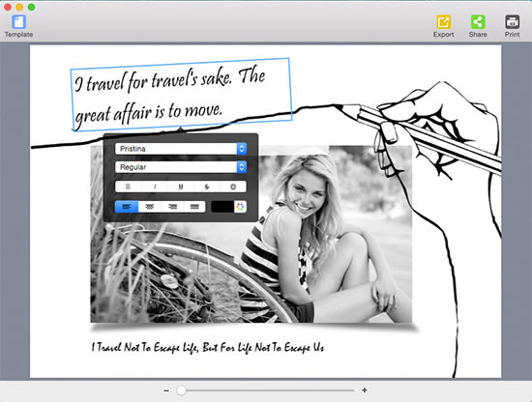
Task: Toggle underline formatting
Action: click(x=181, y=187)
